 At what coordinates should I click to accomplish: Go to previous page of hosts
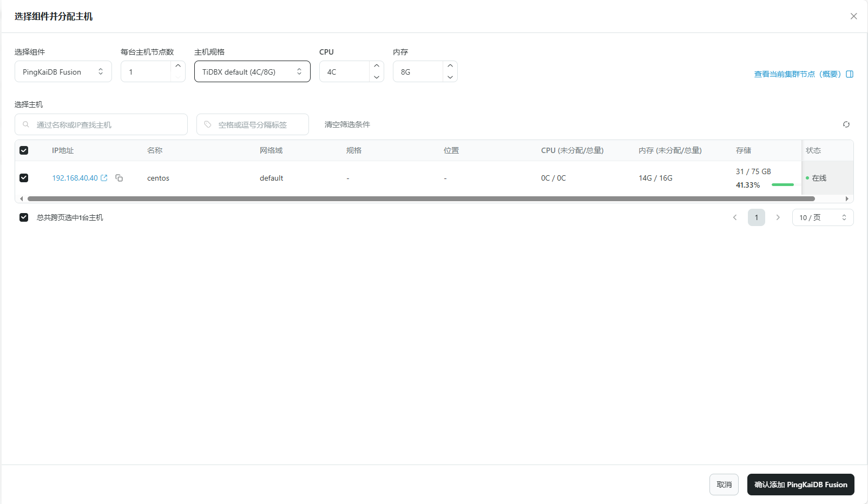[x=735, y=217]
